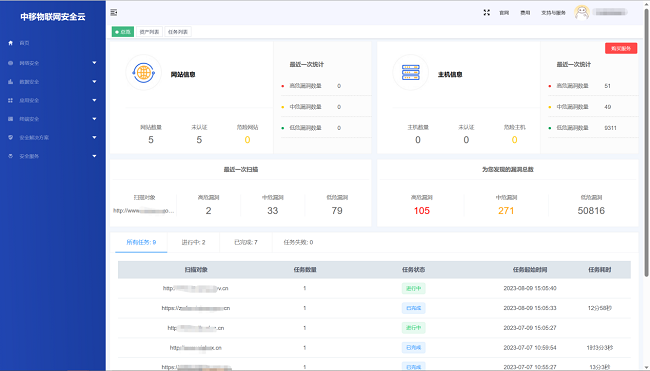Click the red 购买服务 button
The width and height of the screenshot is (650, 371).
[x=621, y=48]
